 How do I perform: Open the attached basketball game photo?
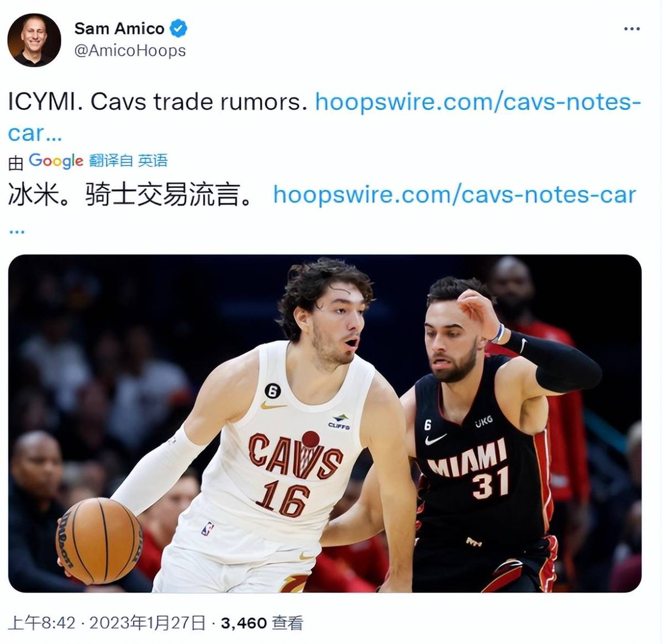pos(325,424)
